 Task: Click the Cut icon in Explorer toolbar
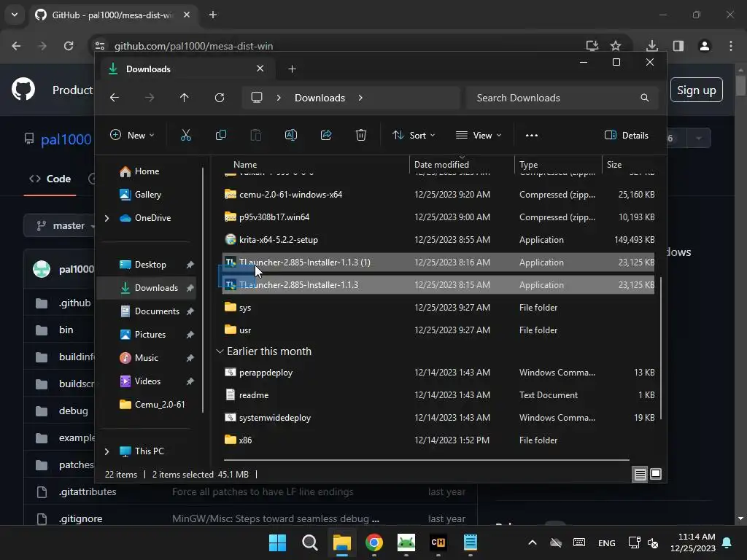tap(186, 135)
